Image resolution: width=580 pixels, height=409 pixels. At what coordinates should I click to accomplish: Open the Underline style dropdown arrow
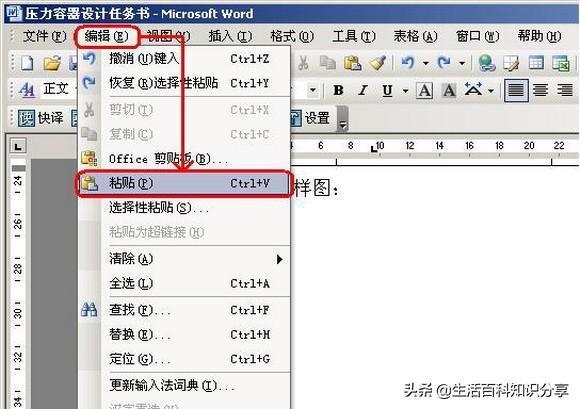coord(405,91)
